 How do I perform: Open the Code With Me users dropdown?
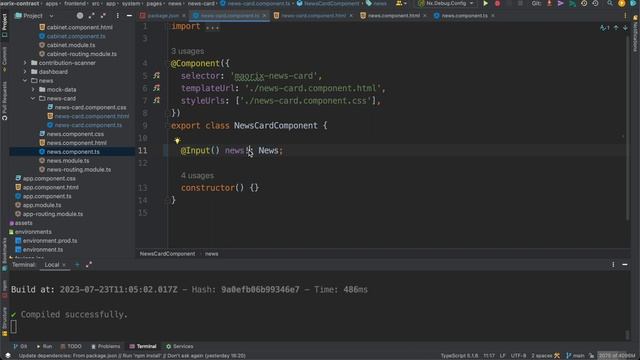(401, 3)
